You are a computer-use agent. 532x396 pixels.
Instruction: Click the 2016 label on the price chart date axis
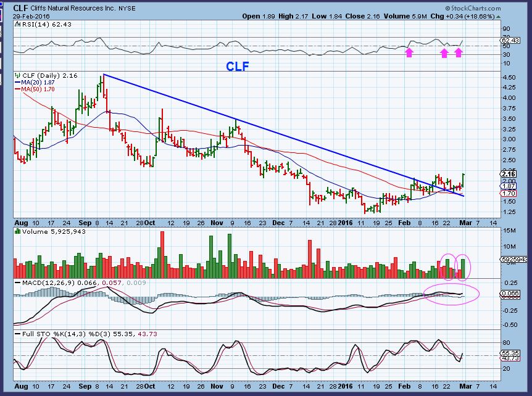[345, 223]
